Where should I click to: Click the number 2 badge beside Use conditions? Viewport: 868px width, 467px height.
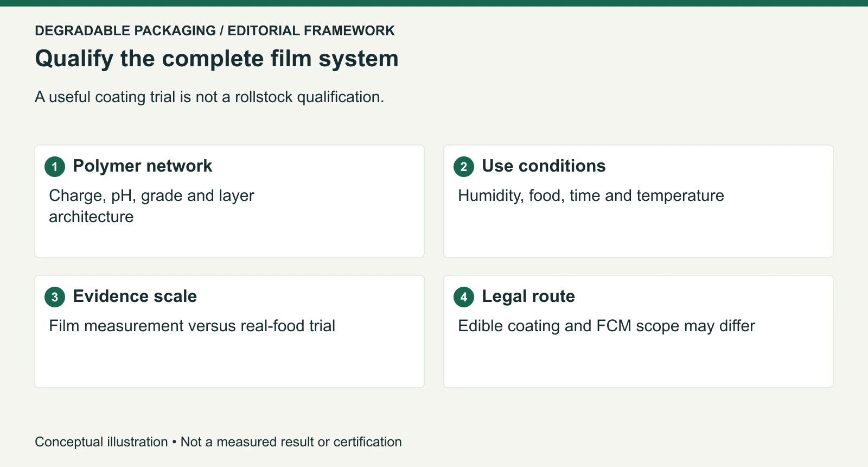[x=464, y=167]
